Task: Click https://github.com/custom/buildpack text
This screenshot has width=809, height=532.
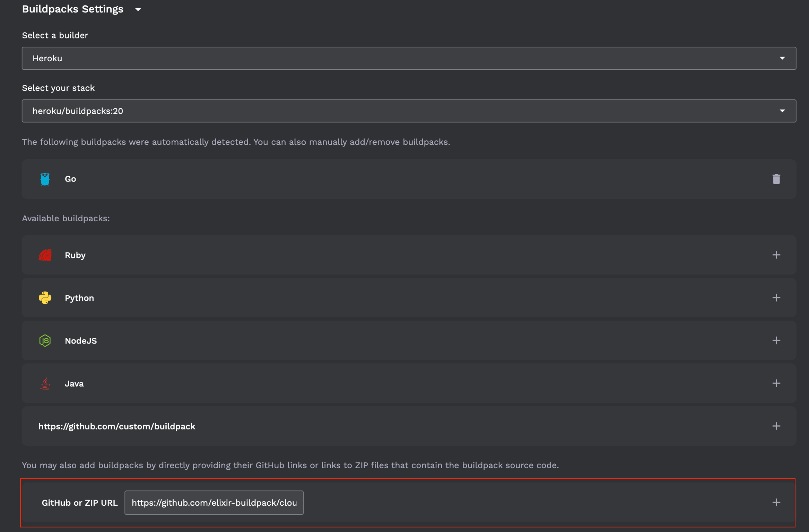Action: click(x=117, y=426)
